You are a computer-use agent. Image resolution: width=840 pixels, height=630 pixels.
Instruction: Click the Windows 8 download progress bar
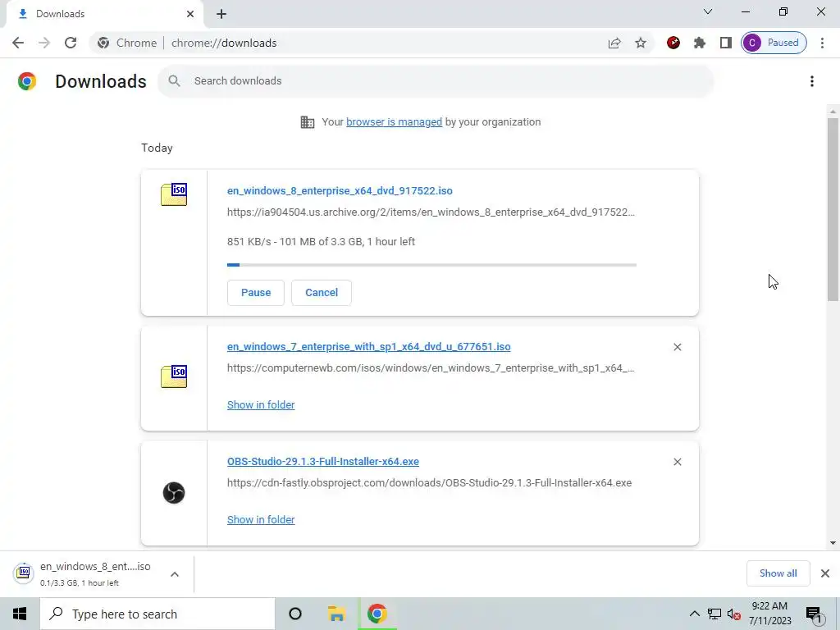pyautogui.click(x=431, y=265)
